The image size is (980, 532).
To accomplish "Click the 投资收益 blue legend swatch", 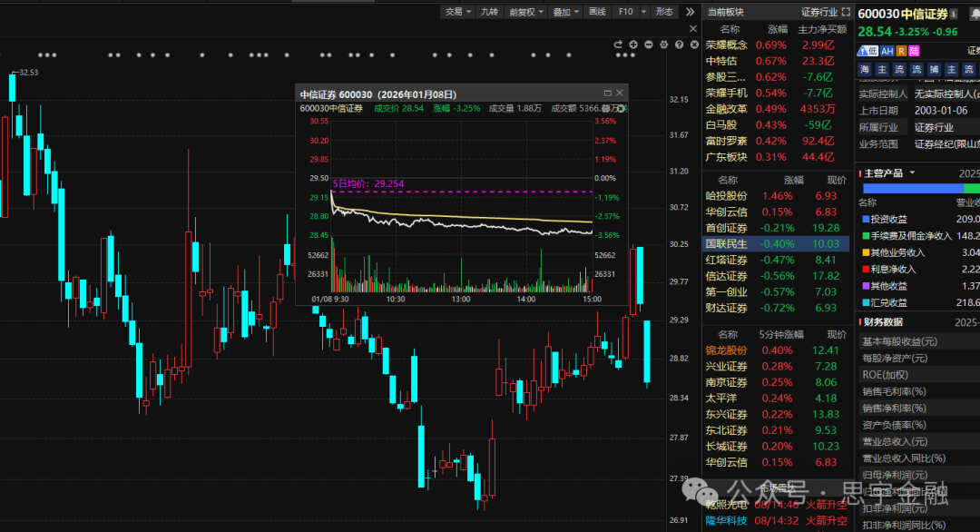I will point(864,220).
